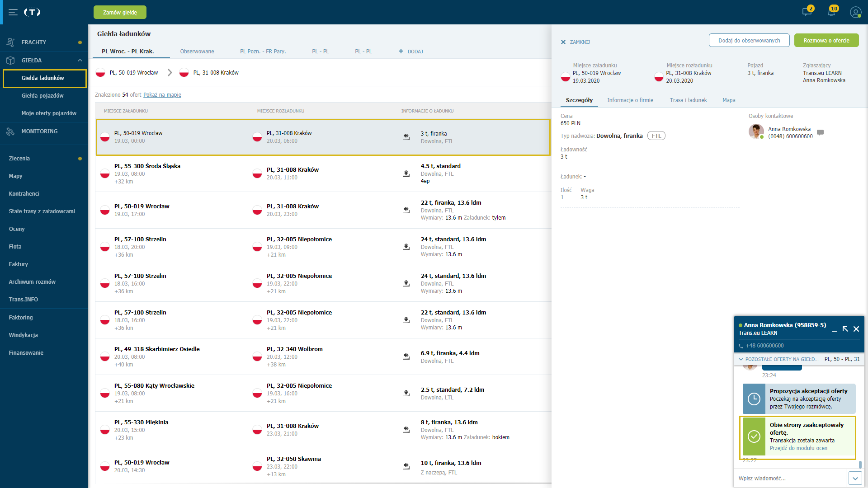Viewport: 868px width, 488px height.
Task: Click the DODAJ tab button
Action: (410, 51)
